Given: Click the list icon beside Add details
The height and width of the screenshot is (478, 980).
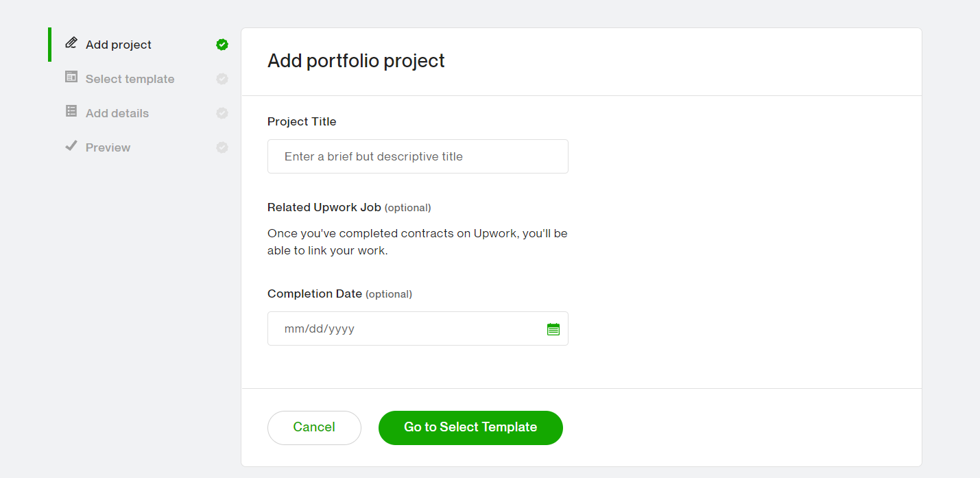Looking at the screenshot, I should click(x=71, y=110).
